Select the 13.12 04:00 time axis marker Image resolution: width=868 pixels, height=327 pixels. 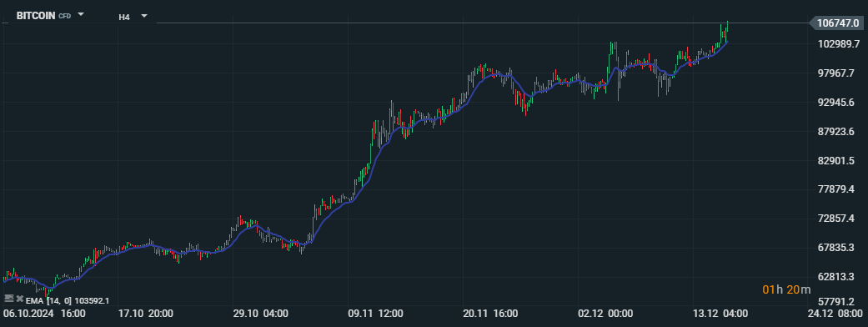point(720,314)
